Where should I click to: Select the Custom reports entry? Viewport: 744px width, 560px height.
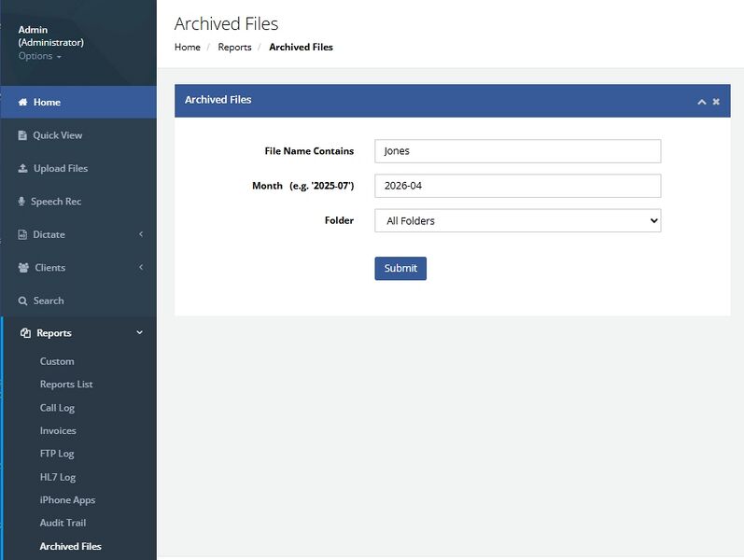(57, 361)
